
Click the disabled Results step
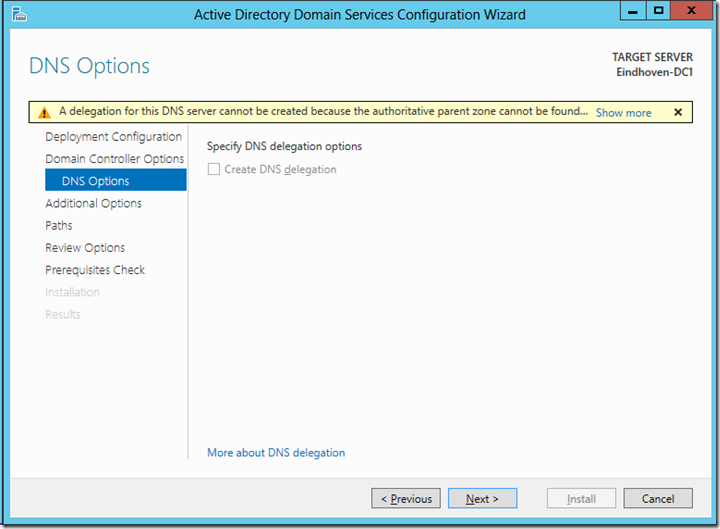coord(62,315)
